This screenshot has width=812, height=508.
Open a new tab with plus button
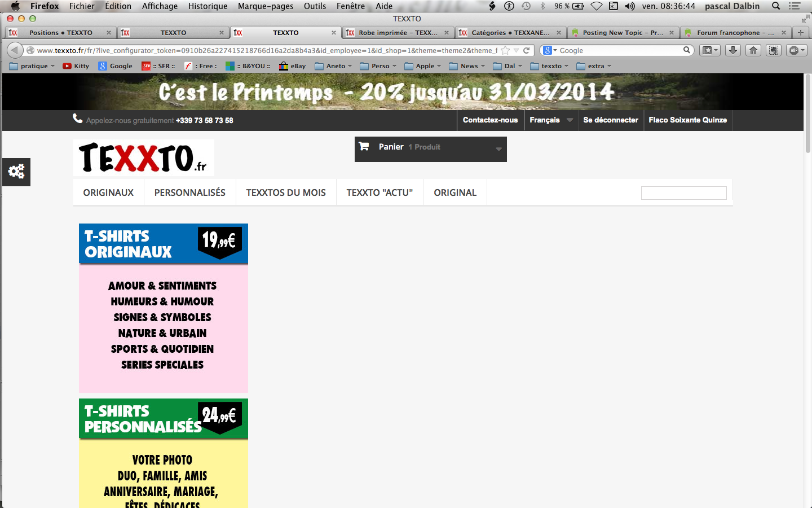tap(801, 33)
